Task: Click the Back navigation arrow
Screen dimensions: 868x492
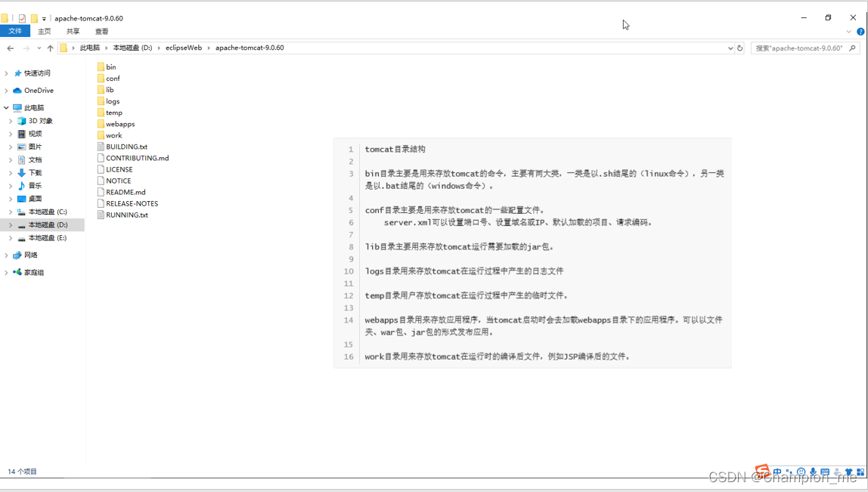Action: tap(11, 48)
